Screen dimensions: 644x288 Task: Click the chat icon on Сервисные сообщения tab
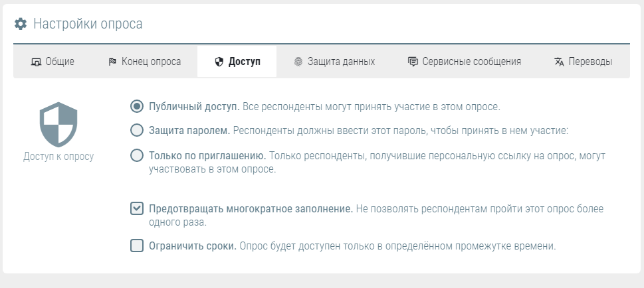pos(413,62)
